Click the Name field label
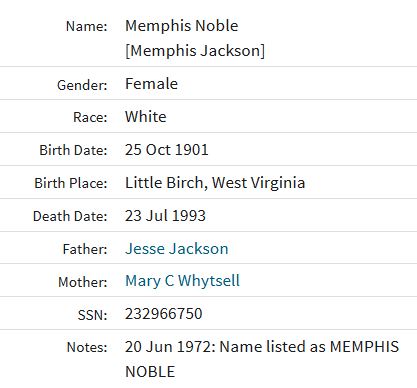 pos(87,26)
